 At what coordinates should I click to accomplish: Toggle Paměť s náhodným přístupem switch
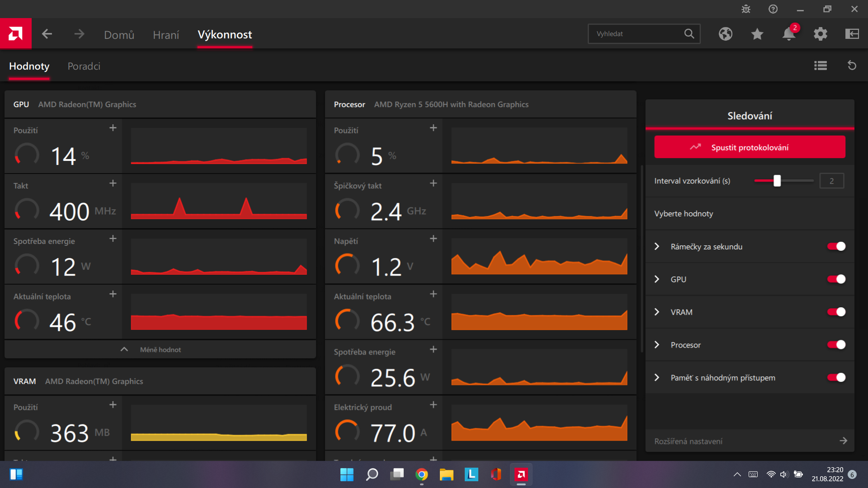coord(836,378)
